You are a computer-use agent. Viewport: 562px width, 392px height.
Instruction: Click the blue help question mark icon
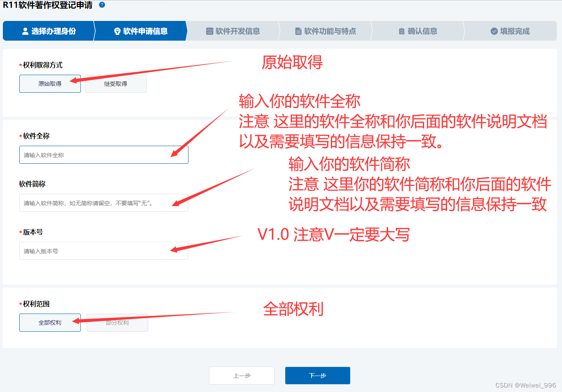pos(102,5)
